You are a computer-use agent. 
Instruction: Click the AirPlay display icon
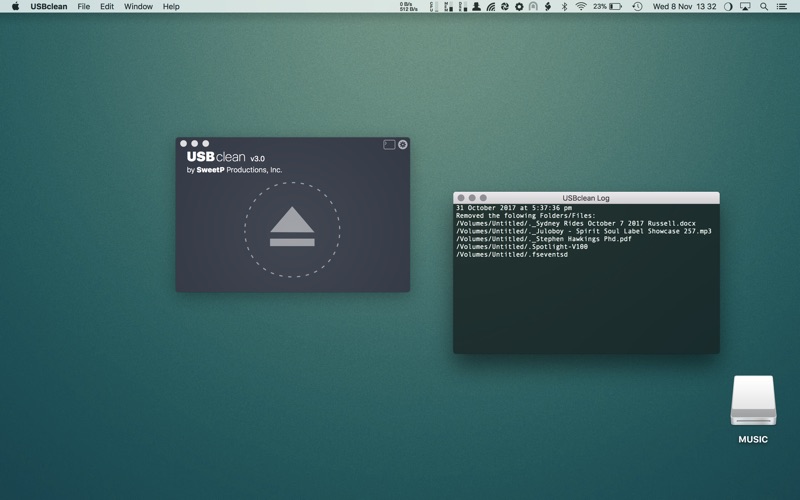pos(745,6)
